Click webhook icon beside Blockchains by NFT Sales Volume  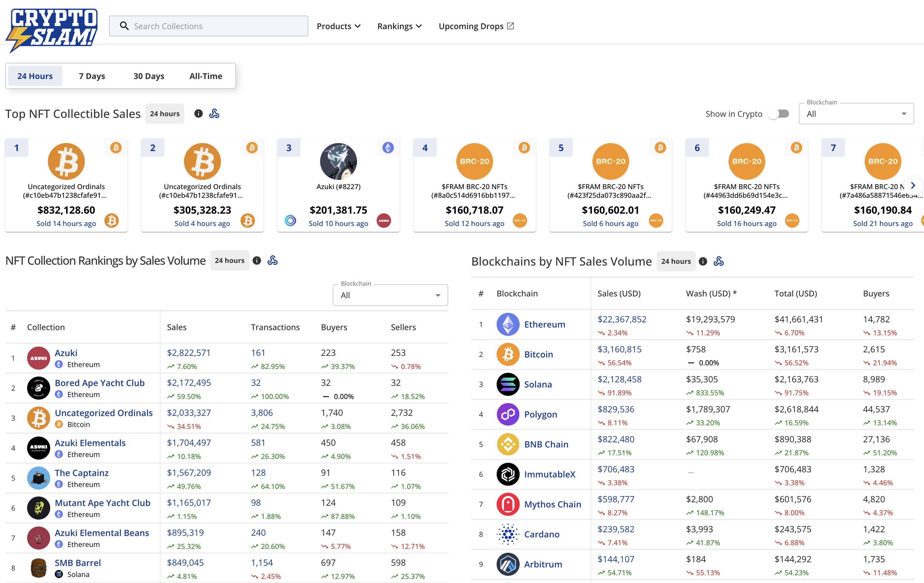point(718,262)
